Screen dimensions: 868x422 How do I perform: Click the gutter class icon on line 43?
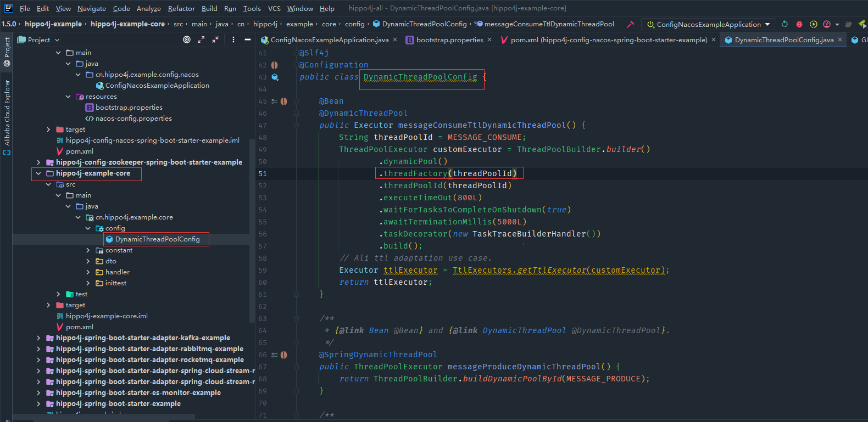(275, 77)
